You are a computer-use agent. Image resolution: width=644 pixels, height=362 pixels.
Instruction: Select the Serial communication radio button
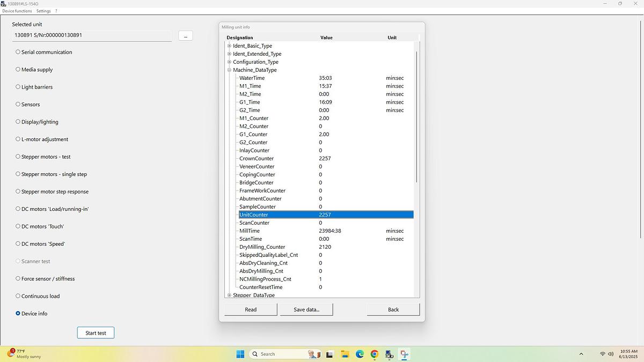point(18,52)
